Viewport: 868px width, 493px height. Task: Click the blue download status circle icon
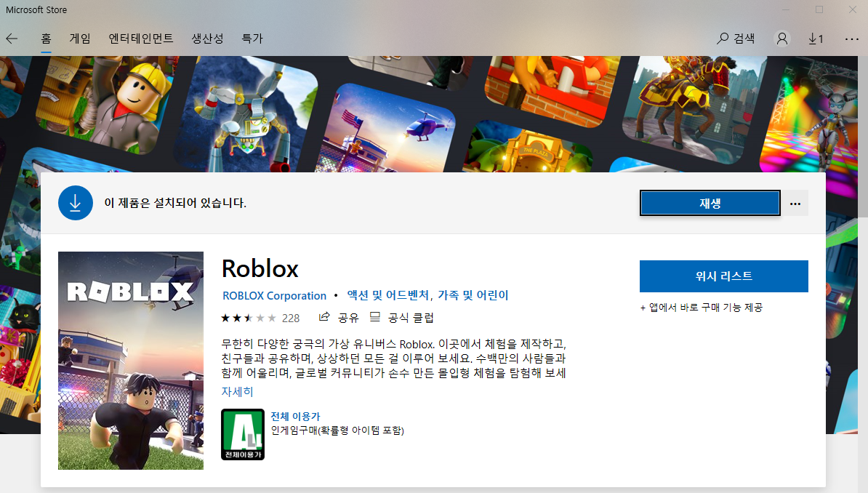point(76,203)
